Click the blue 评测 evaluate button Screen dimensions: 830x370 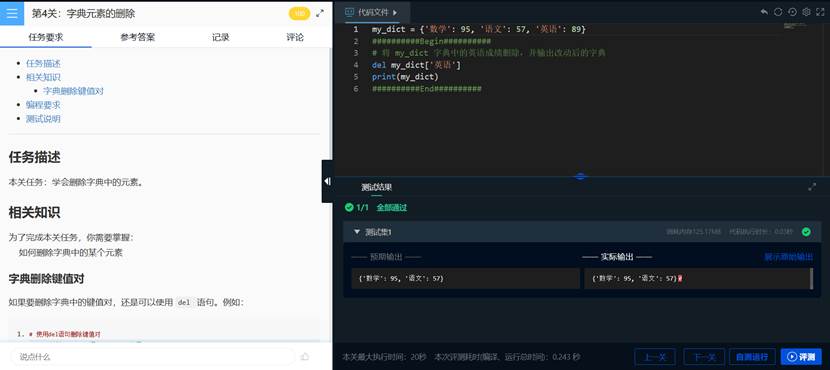[x=801, y=357]
